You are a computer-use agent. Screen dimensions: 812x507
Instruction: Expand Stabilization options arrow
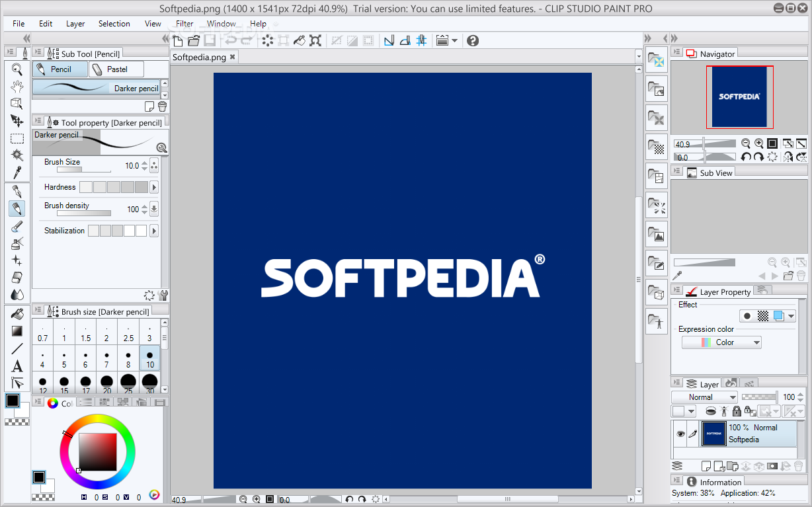tap(154, 231)
